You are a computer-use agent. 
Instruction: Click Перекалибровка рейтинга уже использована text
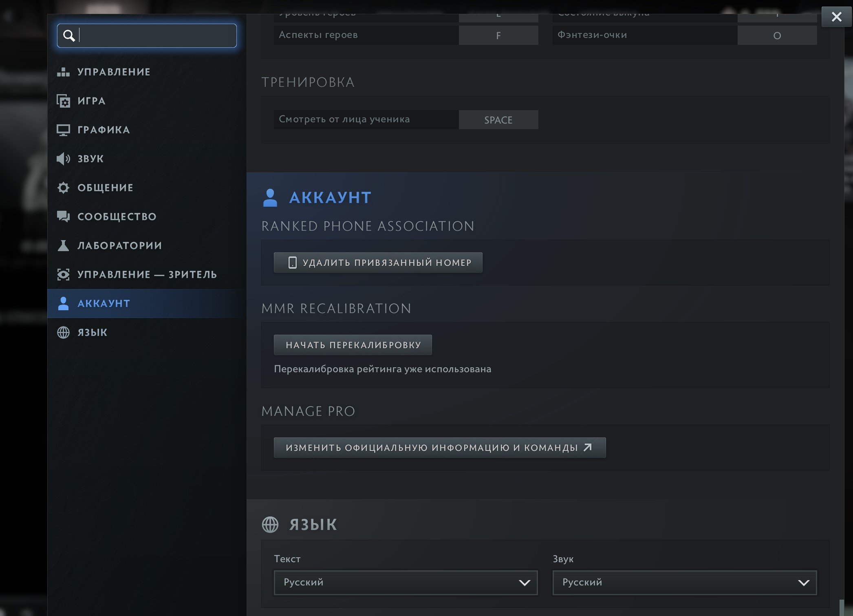pyautogui.click(x=382, y=369)
